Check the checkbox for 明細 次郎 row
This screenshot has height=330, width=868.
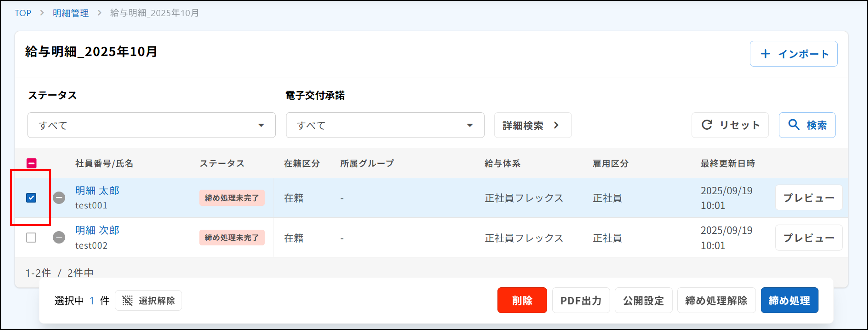(31, 237)
